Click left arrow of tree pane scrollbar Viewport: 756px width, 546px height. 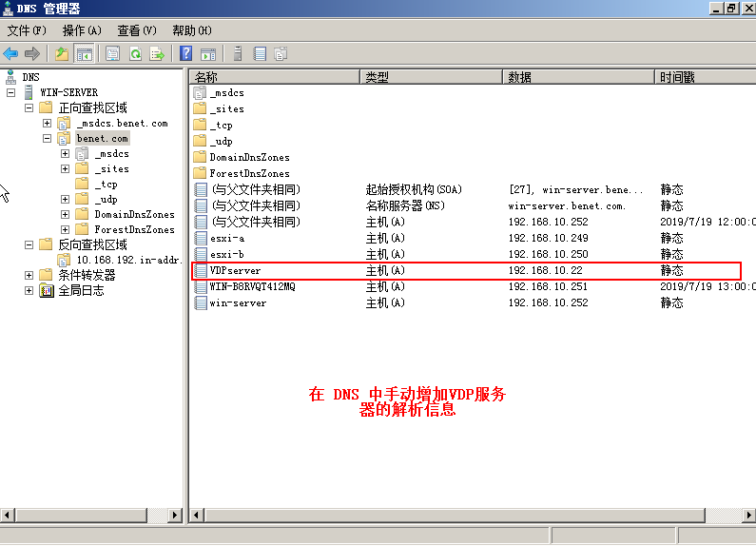(7, 516)
